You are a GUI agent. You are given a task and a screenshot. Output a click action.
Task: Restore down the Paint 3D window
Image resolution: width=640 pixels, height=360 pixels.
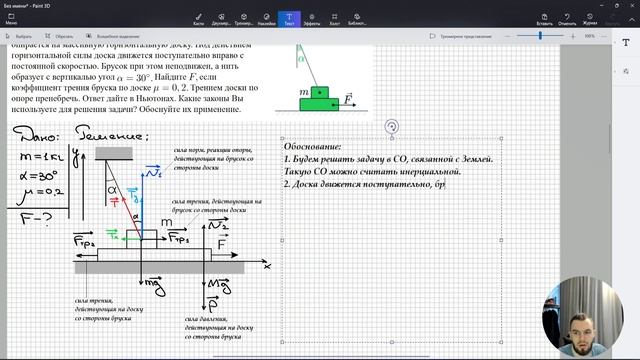[617, 5]
